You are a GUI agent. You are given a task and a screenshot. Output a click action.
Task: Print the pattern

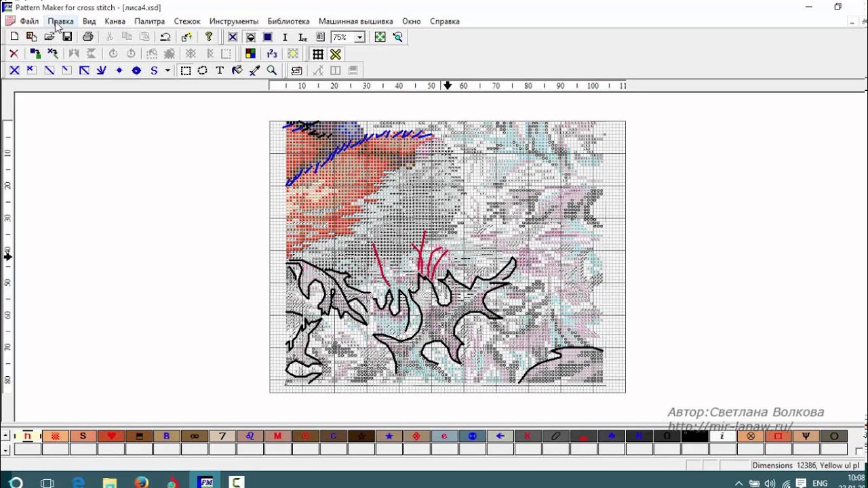[x=88, y=37]
